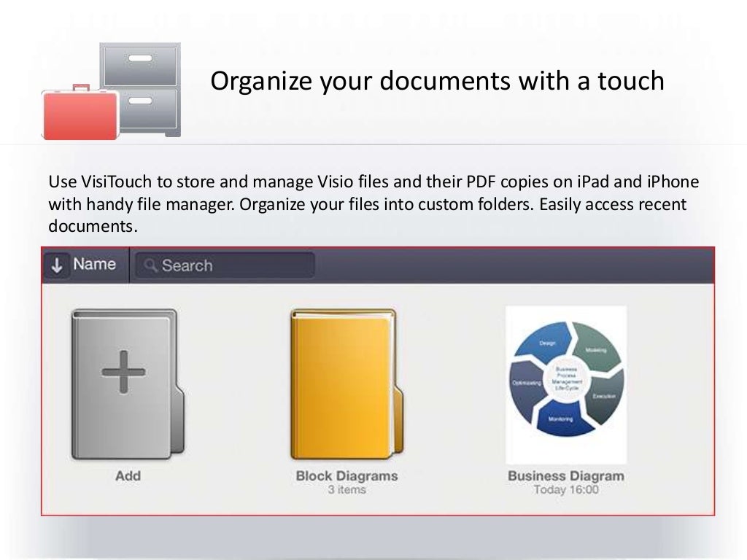Open the Business Diagram thumbnail

tap(566, 385)
